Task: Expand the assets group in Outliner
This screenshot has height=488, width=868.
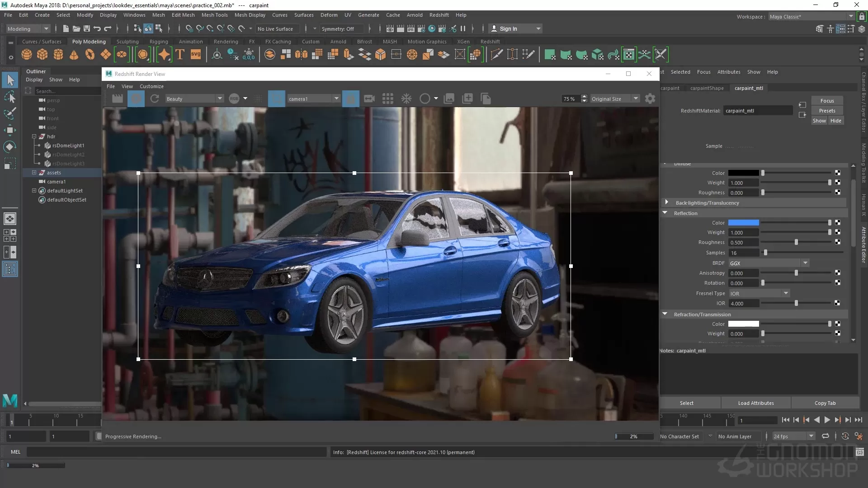Action: (x=34, y=173)
